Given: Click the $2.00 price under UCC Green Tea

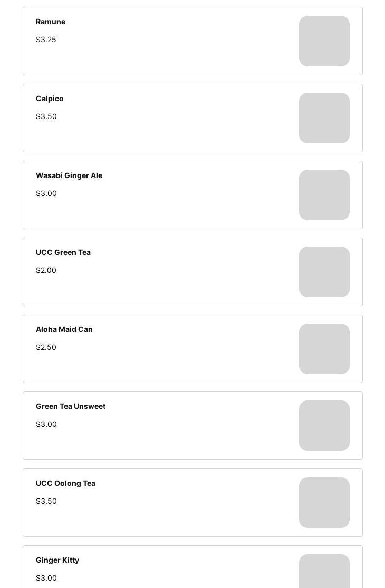Looking at the screenshot, I should tap(46, 270).
